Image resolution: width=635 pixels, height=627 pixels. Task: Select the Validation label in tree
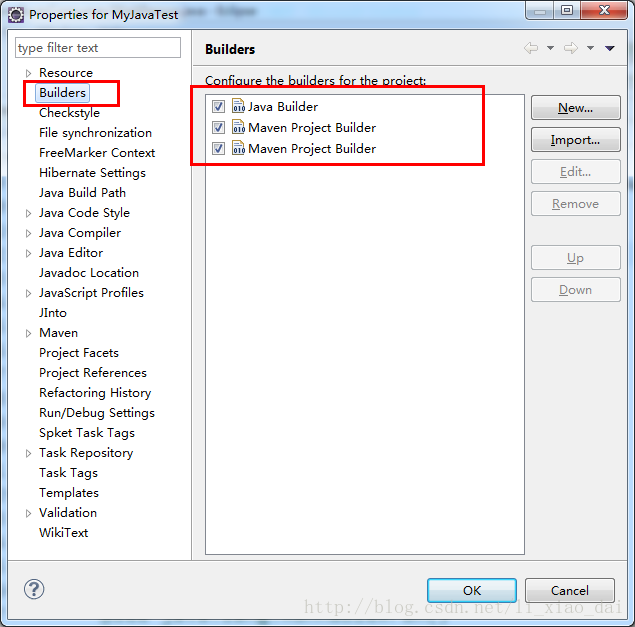tap(68, 513)
